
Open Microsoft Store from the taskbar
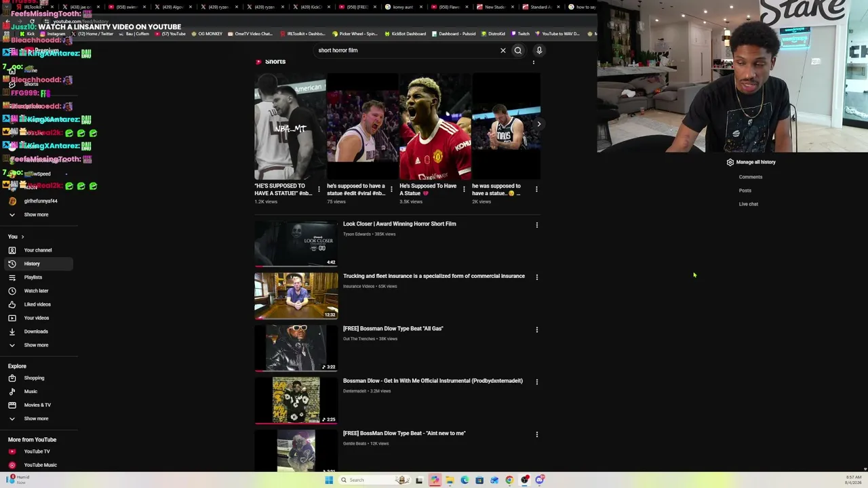[479, 480]
